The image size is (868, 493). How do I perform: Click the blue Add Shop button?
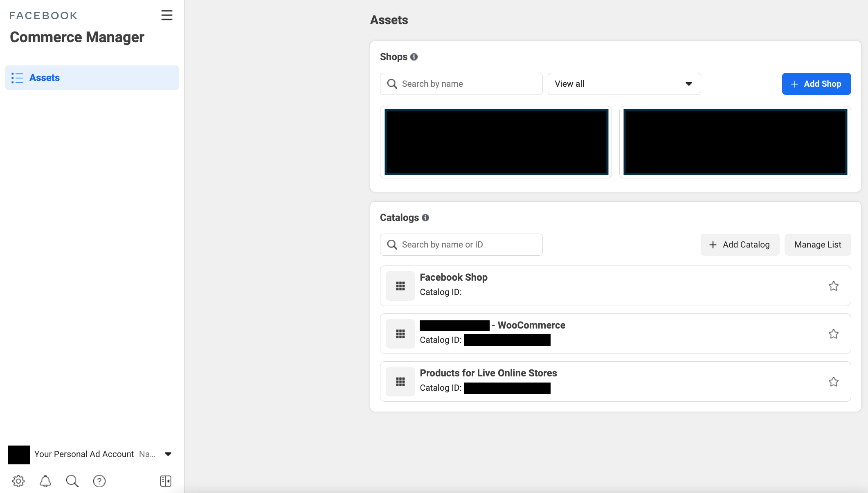(816, 84)
